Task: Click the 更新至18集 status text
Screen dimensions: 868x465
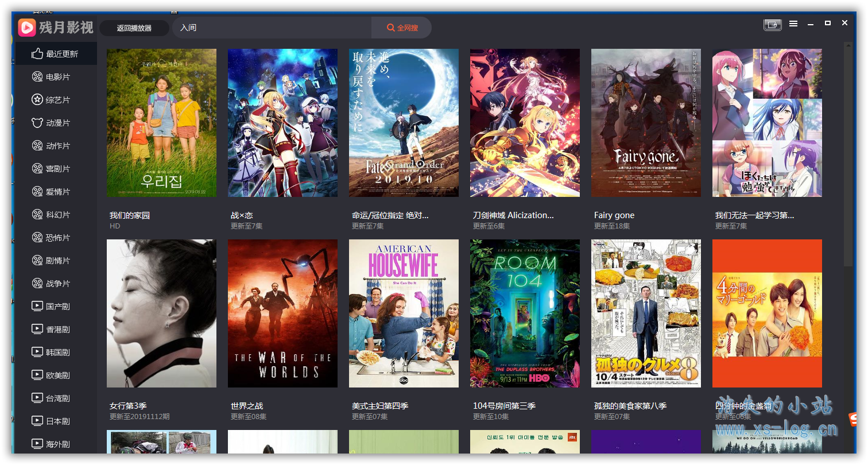Action: click(x=612, y=226)
